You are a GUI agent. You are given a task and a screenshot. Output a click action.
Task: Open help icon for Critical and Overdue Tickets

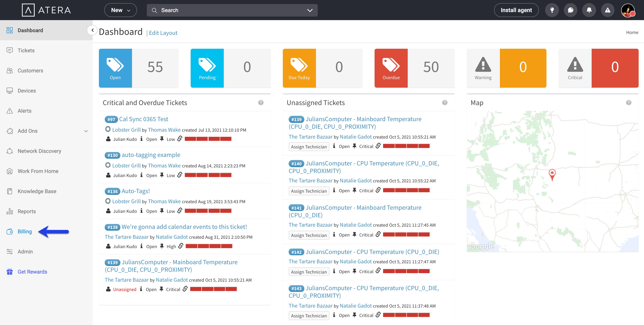tap(261, 103)
